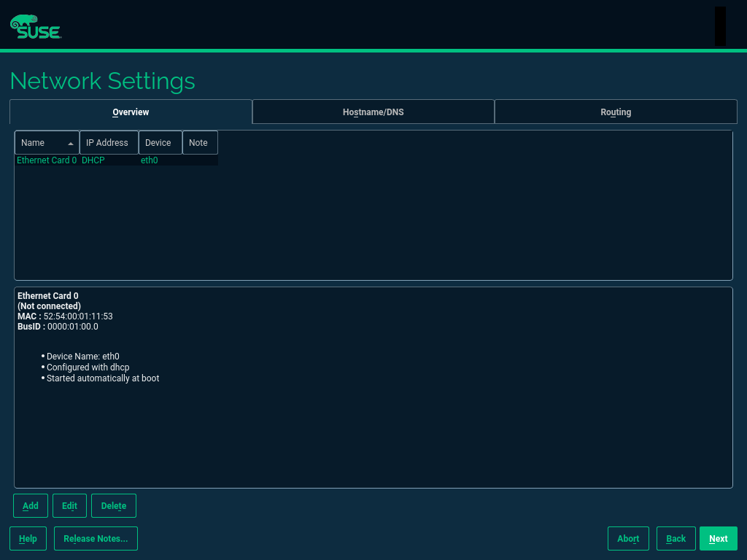The width and height of the screenshot is (747, 560).
Task: Open the Hostname/DNS tab
Action: tap(373, 112)
